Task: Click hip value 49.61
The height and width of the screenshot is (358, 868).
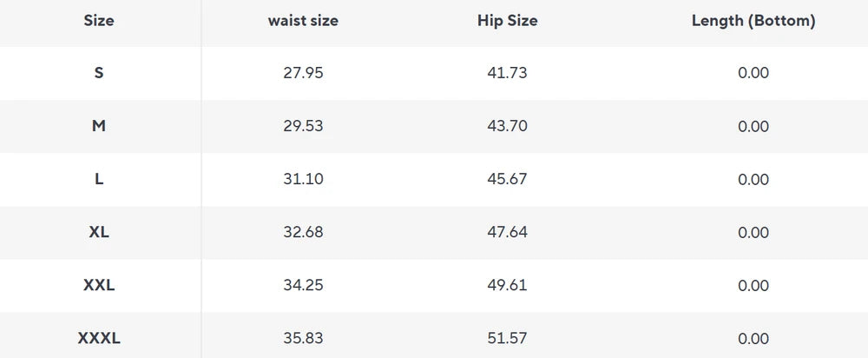Action: point(507,285)
